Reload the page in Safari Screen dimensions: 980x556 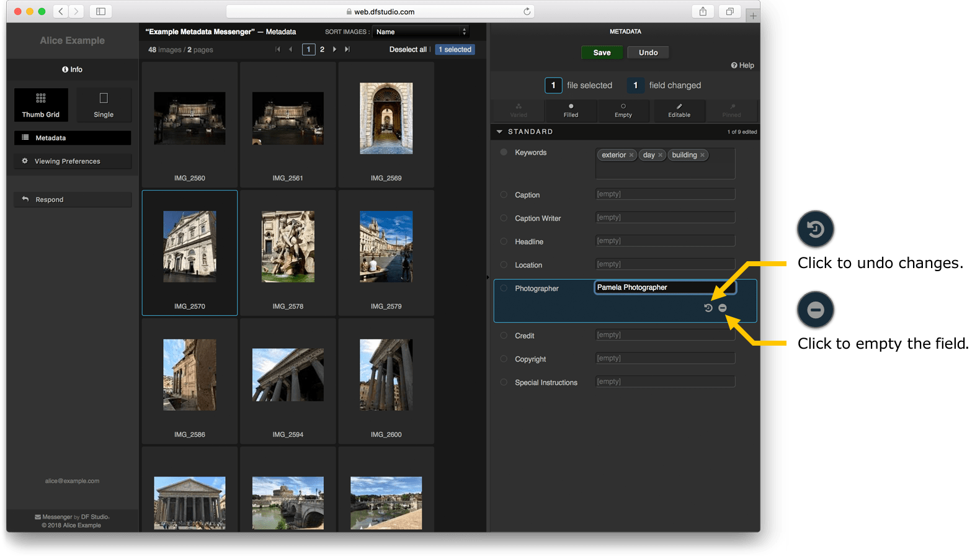click(x=527, y=11)
